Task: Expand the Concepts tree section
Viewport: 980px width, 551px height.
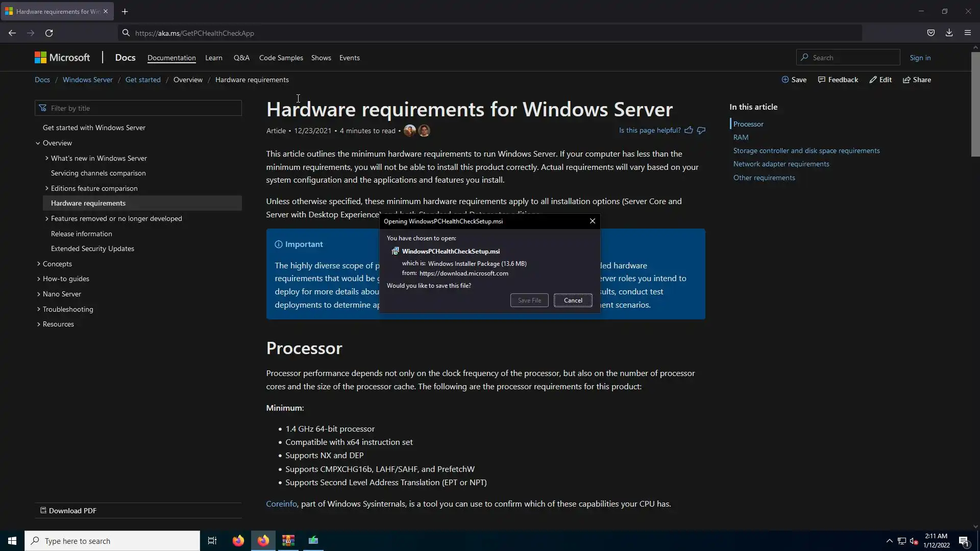Action: 39,264
